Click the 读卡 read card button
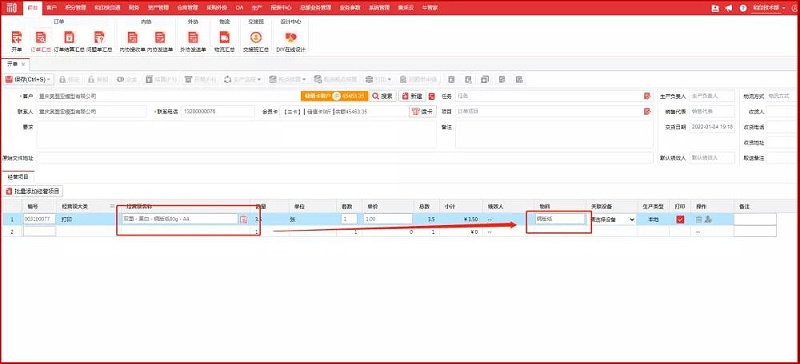800x364 pixels. point(422,111)
